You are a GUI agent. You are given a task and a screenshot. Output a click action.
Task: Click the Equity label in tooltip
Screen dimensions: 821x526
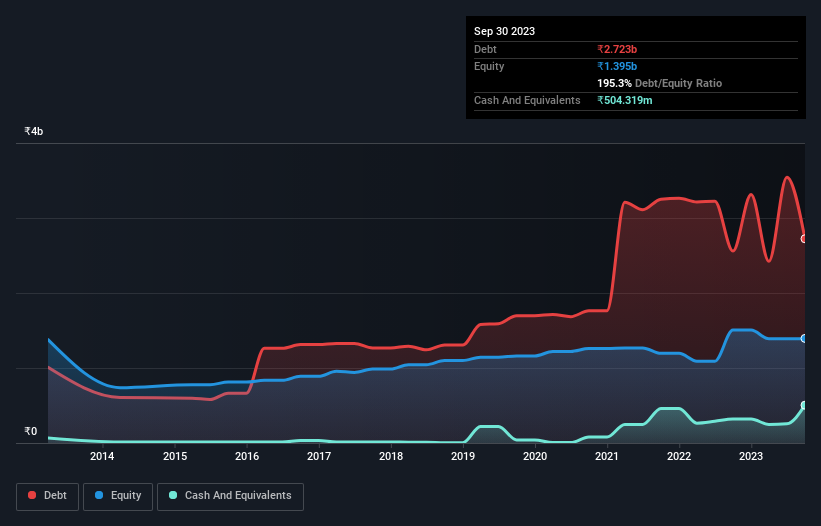(x=489, y=66)
